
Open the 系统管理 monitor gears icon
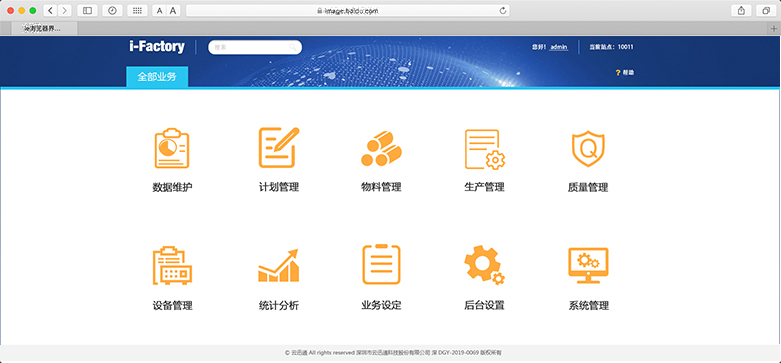pyautogui.click(x=588, y=265)
